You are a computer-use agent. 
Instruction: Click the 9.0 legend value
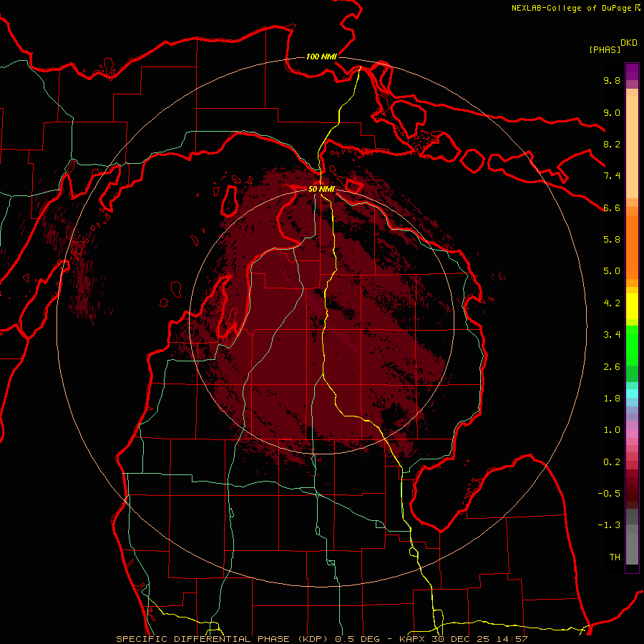(x=612, y=112)
